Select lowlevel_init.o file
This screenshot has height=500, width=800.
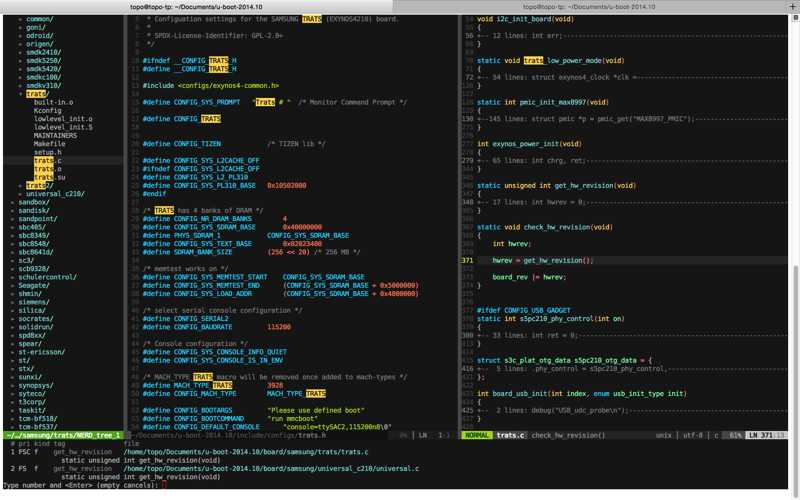click(x=63, y=119)
